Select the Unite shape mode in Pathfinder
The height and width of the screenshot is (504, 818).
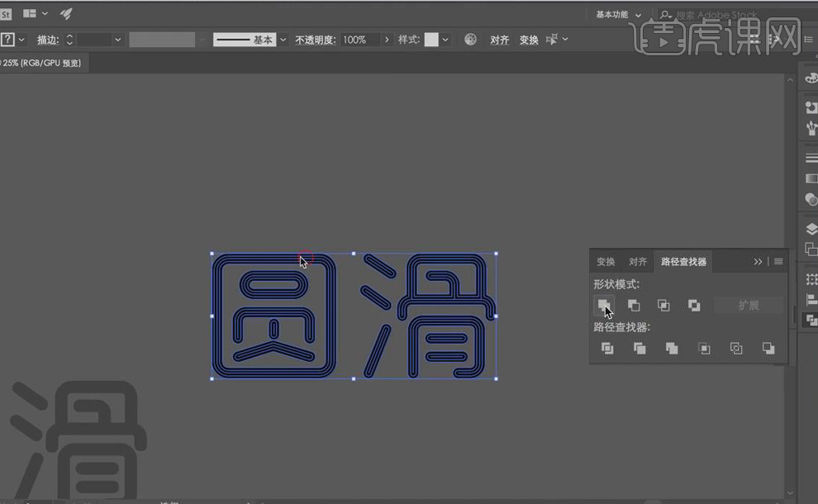[x=604, y=305]
